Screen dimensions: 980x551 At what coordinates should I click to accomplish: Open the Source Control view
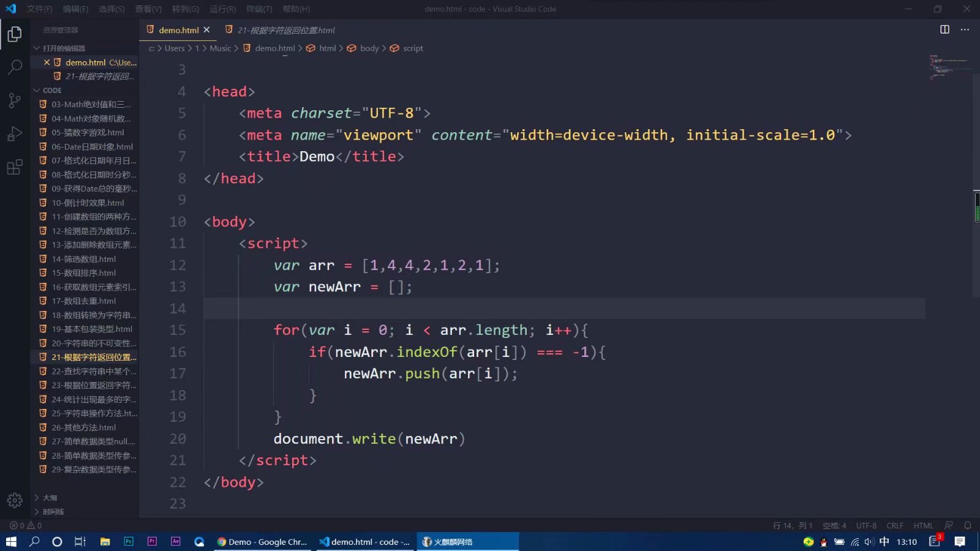coord(15,100)
